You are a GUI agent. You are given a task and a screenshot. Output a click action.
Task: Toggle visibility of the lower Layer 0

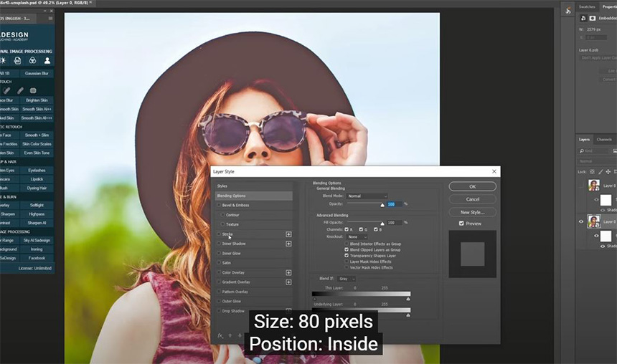(x=582, y=221)
